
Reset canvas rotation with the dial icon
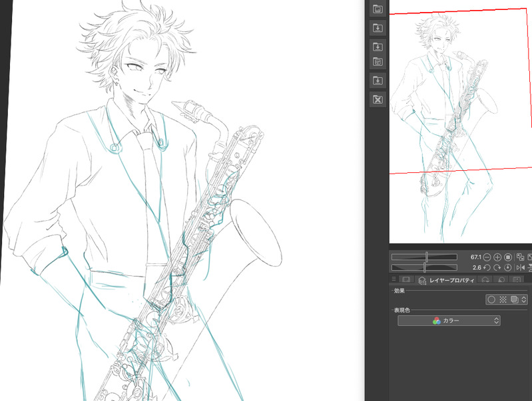coord(508,267)
